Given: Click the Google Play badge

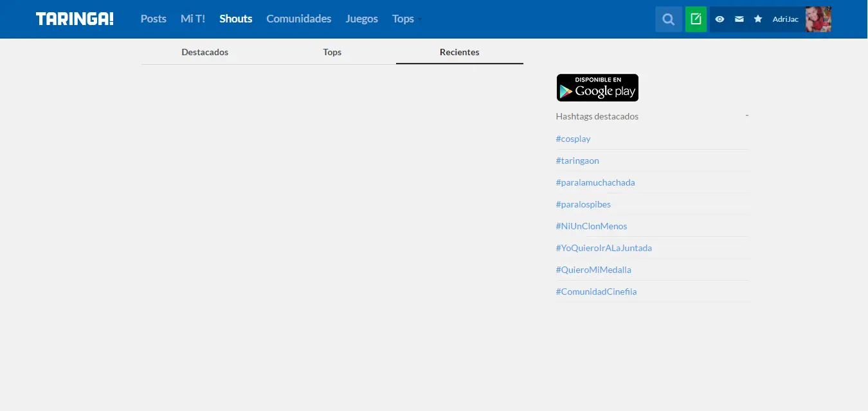Looking at the screenshot, I should pos(597,87).
